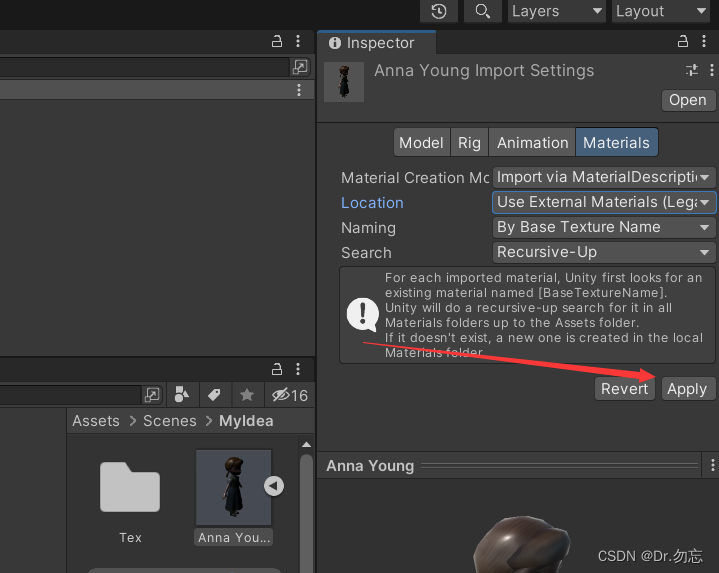Click the Apply button

(688, 389)
